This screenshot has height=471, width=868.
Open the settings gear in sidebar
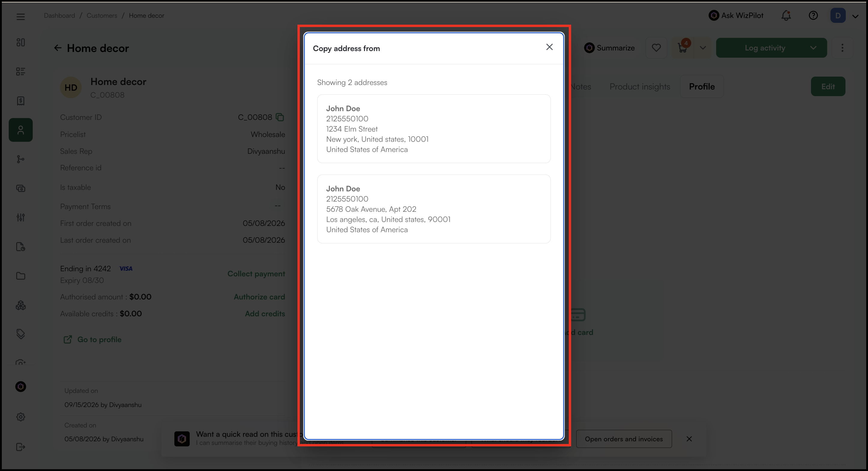20,417
